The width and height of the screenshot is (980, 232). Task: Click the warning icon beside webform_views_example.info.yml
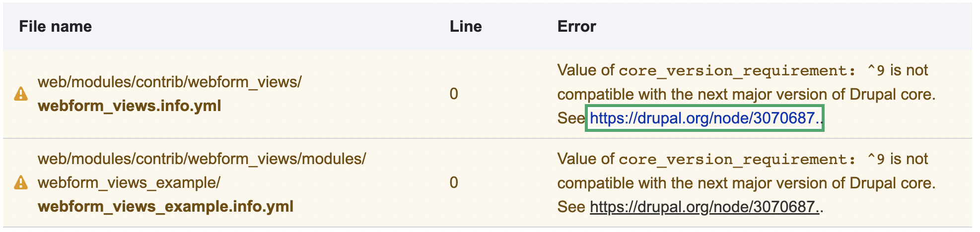tap(21, 182)
